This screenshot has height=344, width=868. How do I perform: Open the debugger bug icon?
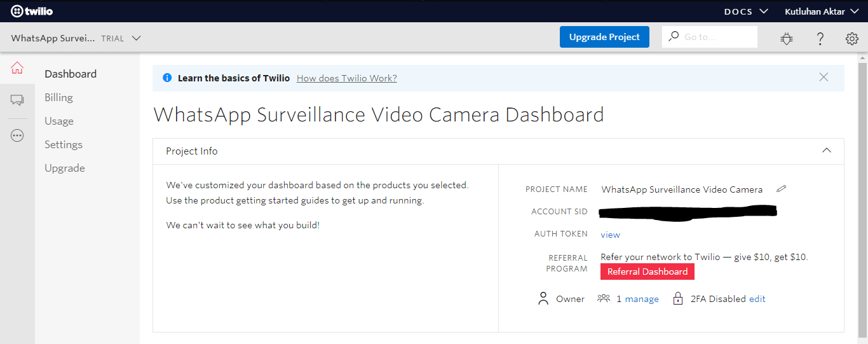pos(787,38)
